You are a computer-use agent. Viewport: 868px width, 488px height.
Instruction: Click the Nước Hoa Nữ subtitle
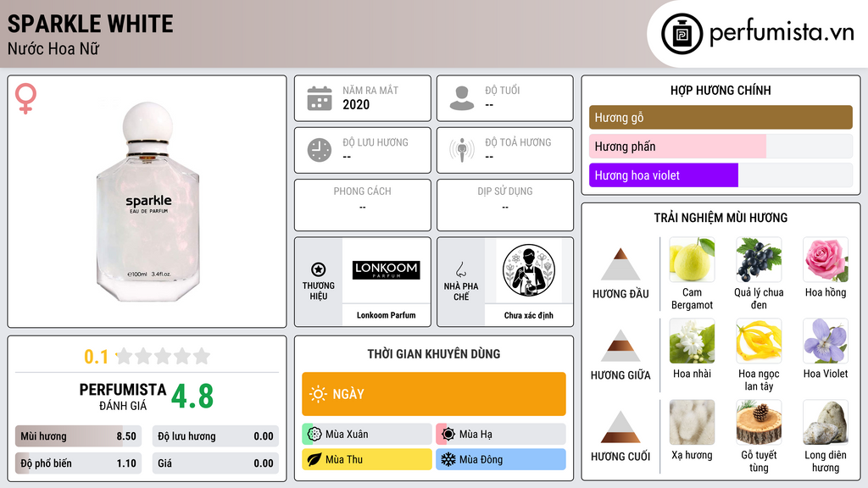tap(53, 48)
